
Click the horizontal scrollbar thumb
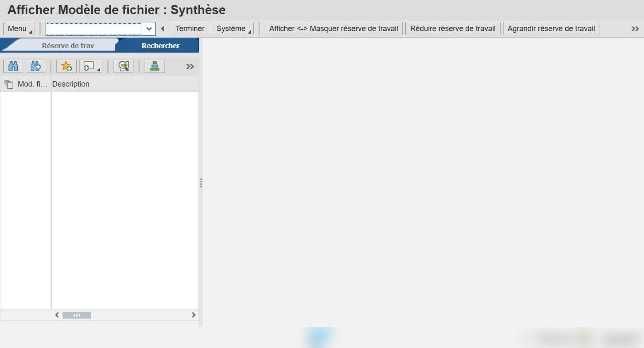(x=77, y=315)
